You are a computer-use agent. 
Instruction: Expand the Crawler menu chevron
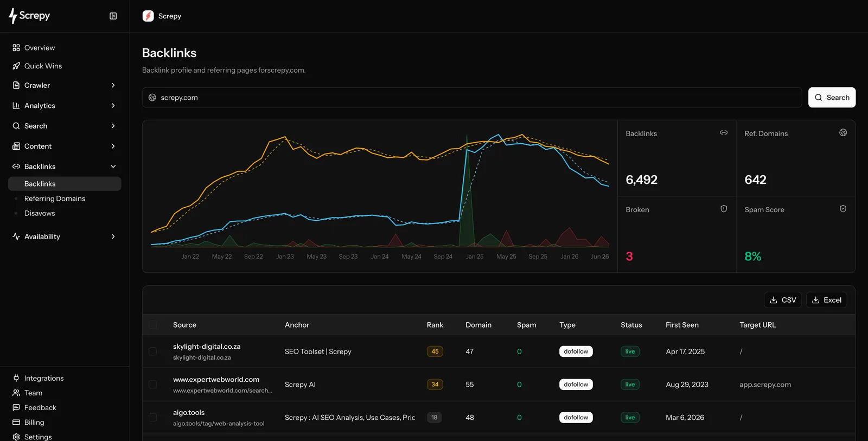tap(113, 85)
